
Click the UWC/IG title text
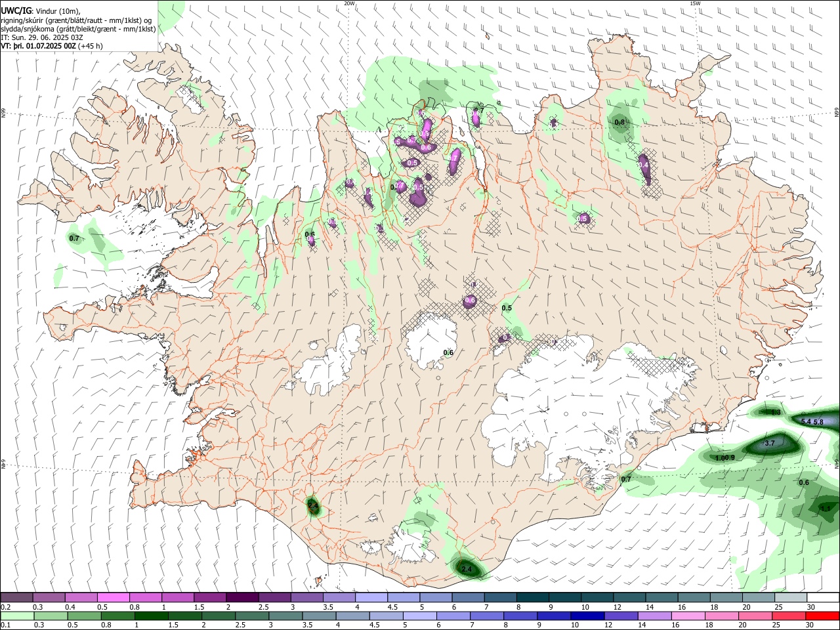pos(16,10)
